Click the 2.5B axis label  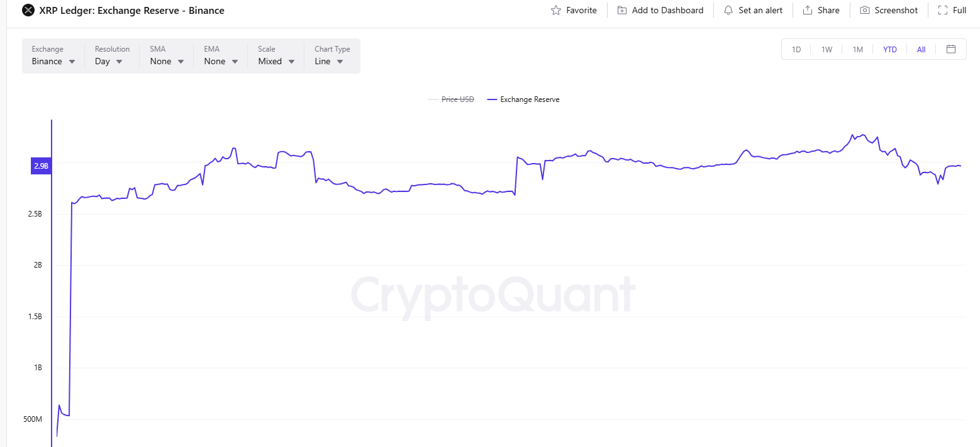(35, 214)
